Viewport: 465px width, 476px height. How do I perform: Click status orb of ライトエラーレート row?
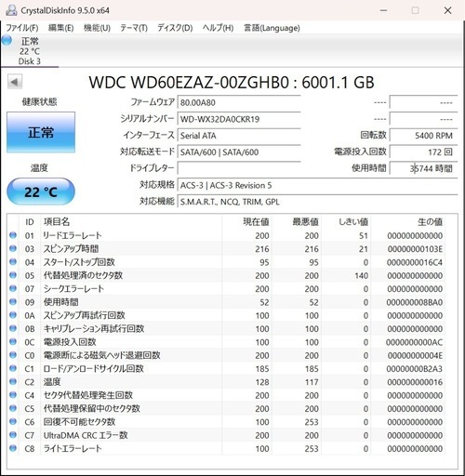[13, 448]
